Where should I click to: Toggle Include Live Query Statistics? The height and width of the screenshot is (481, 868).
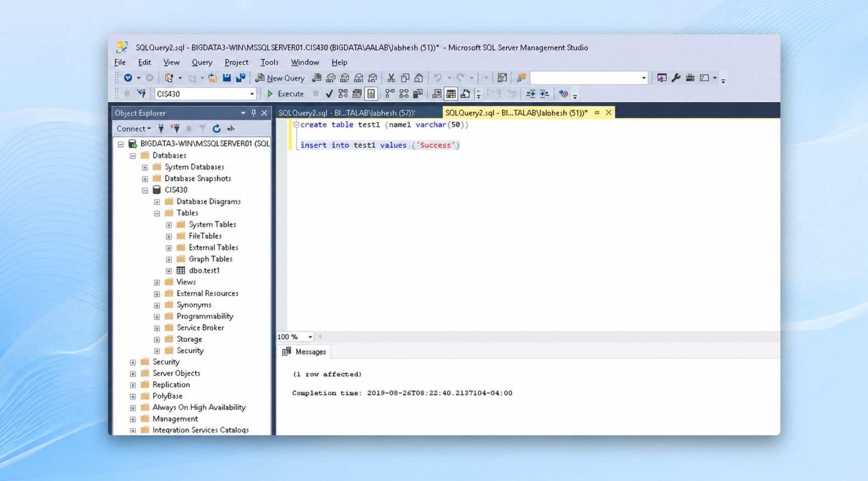(x=404, y=94)
